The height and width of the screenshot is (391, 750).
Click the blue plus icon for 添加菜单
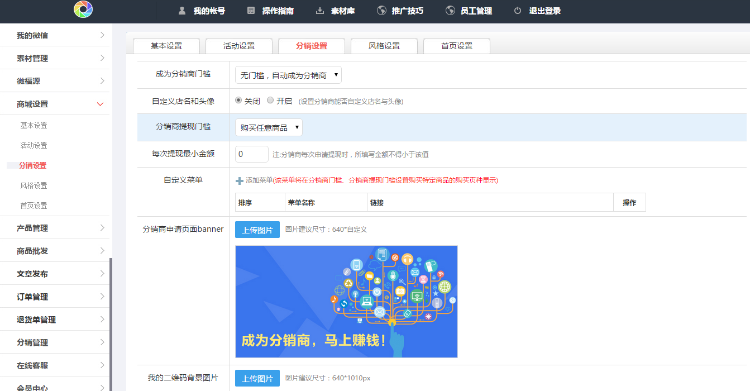tap(239, 181)
